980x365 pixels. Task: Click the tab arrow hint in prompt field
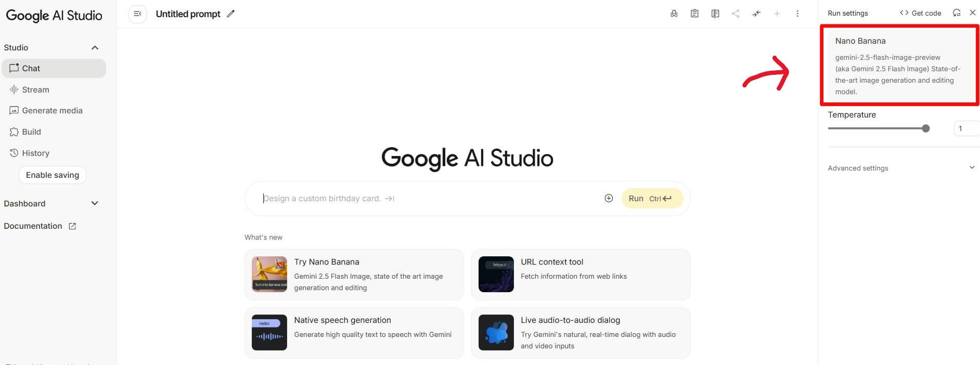[x=390, y=199]
